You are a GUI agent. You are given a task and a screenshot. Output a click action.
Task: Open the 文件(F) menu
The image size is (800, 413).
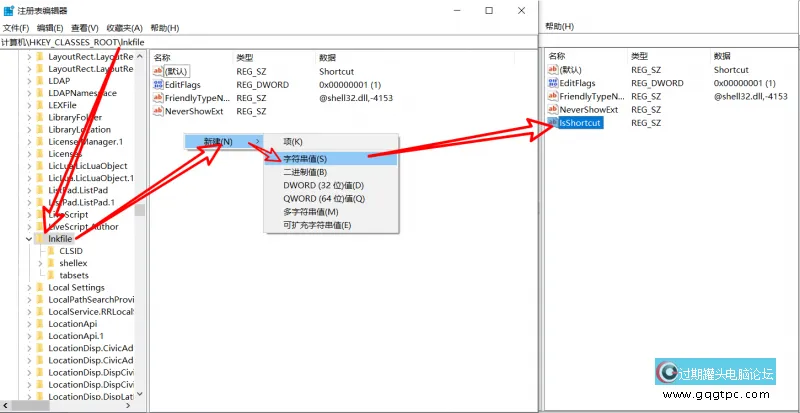pyautogui.click(x=16, y=28)
